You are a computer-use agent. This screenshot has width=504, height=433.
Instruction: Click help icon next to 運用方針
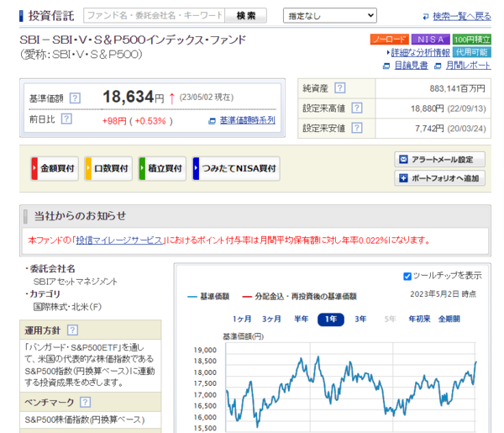coord(70,330)
